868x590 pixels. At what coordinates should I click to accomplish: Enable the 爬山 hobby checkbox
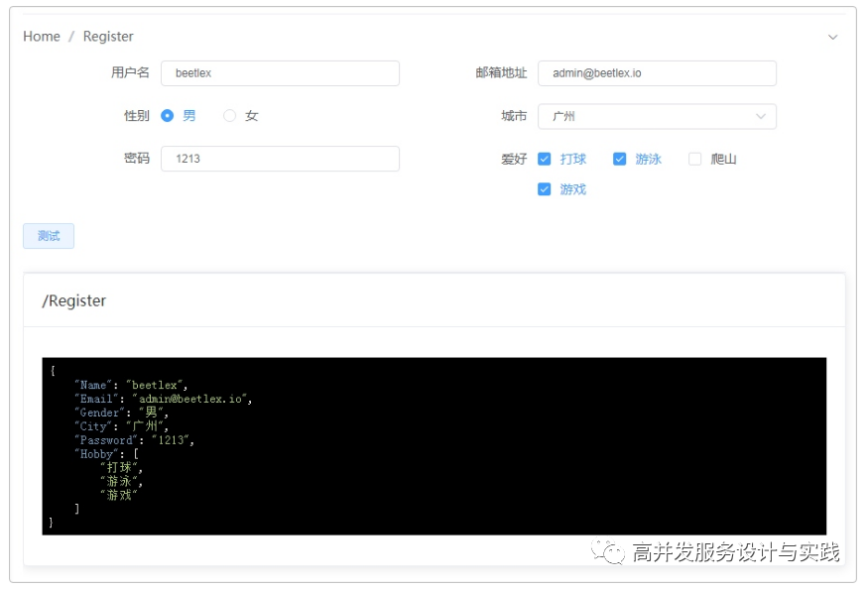point(695,158)
